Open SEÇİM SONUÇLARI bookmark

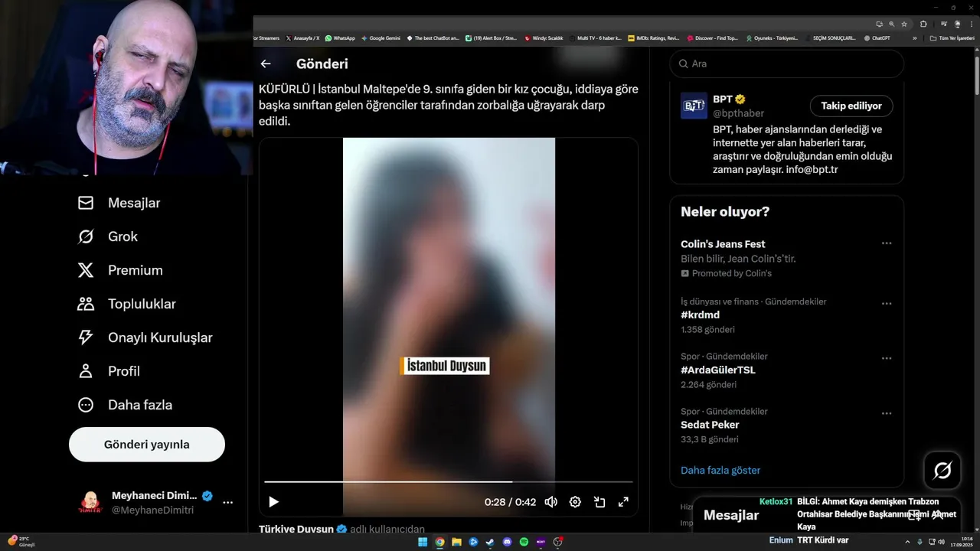click(830, 37)
